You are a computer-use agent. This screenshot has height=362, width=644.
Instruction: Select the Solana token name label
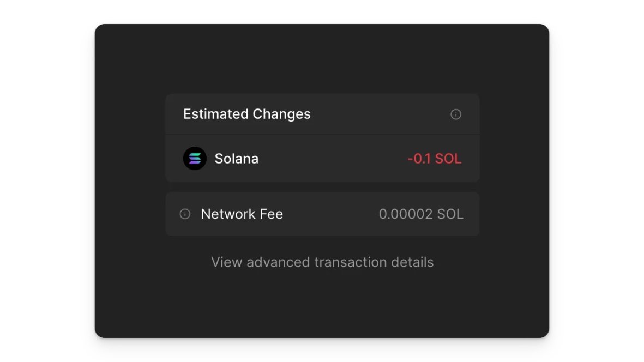(237, 159)
